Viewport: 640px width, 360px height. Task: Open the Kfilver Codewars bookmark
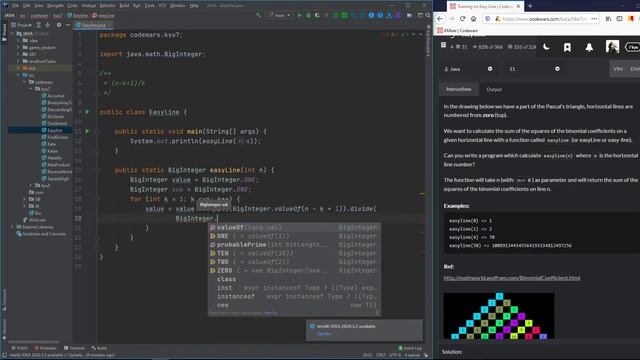458,31
